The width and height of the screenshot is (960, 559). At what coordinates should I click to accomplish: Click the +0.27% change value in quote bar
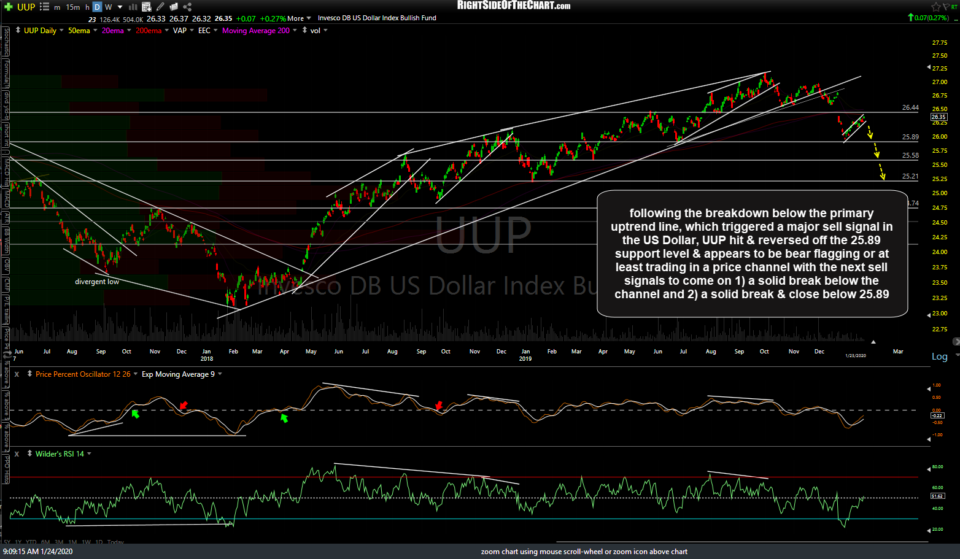click(272, 18)
